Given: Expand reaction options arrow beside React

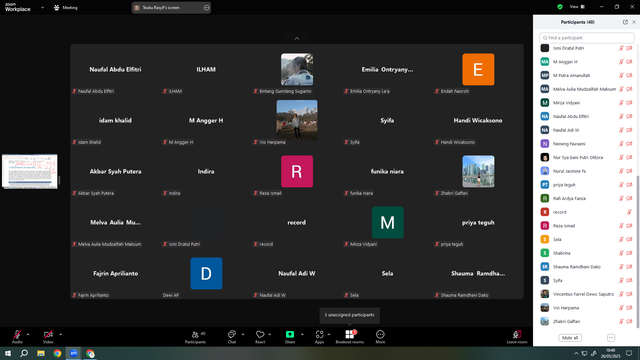Looking at the screenshot, I should (270, 334).
